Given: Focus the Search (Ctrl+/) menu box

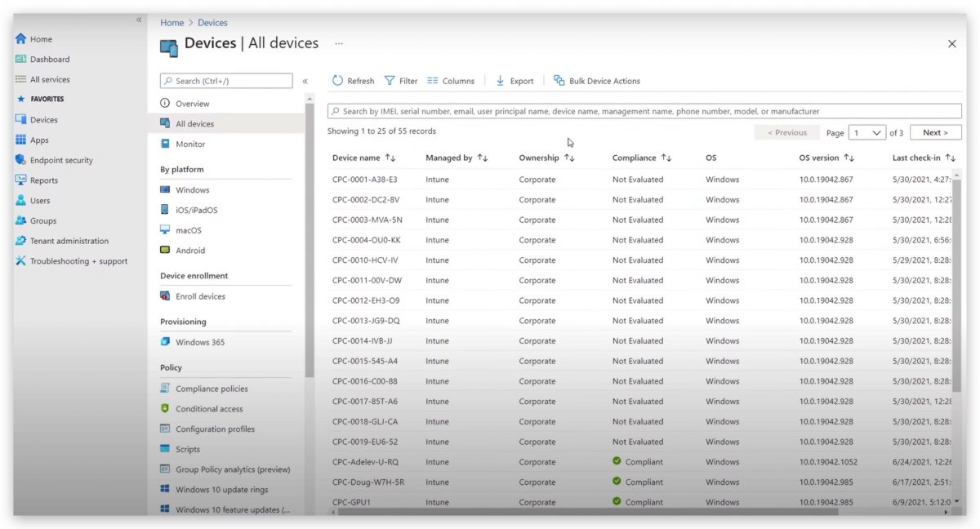Looking at the screenshot, I should [226, 81].
